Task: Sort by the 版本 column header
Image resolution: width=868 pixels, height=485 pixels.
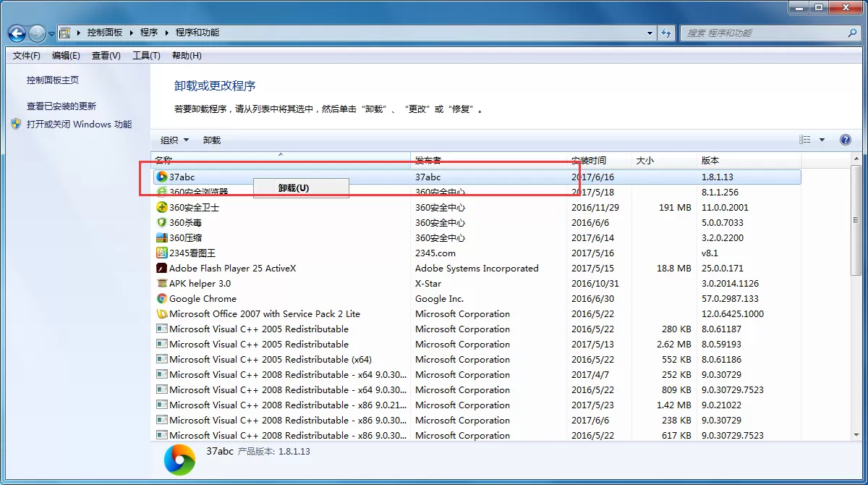Action: coord(749,160)
